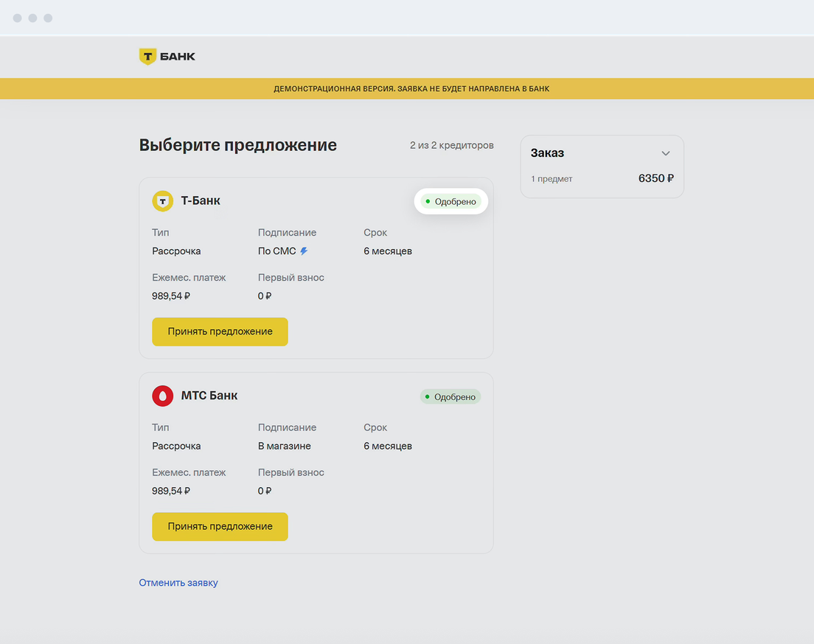The image size is (814, 644).
Task: Click the T-Банк card title
Action: click(201, 201)
